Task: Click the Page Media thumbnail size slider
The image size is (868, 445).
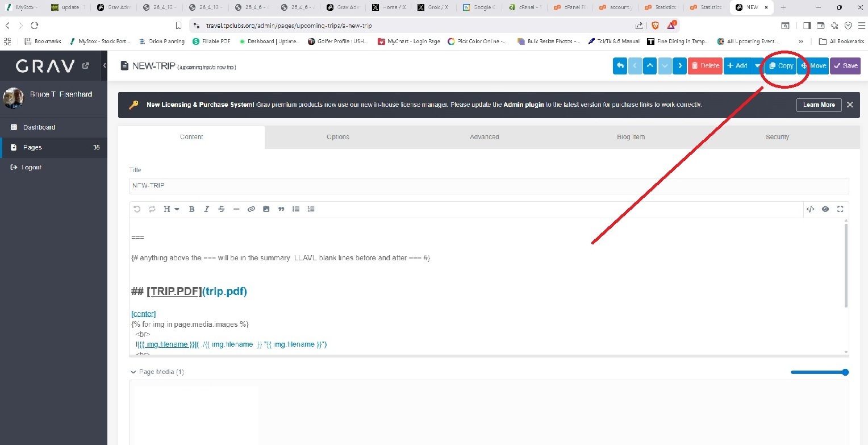Action: (x=818, y=372)
